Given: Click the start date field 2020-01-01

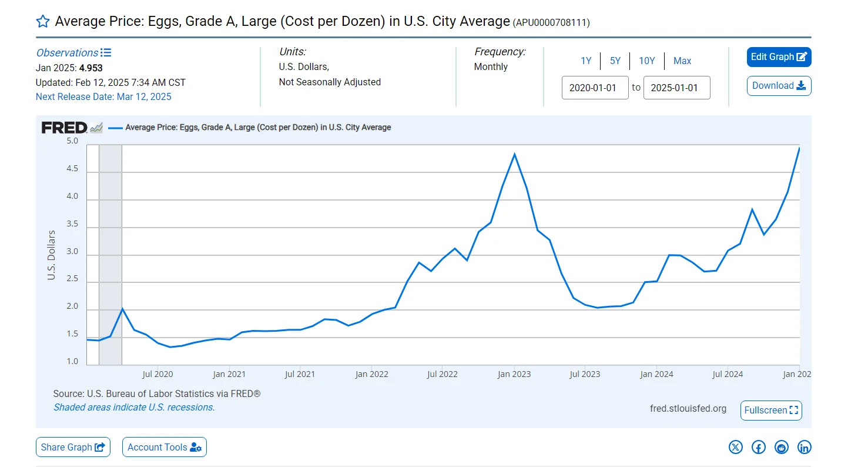Looking at the screenshot, I should [x=595, y=88].
